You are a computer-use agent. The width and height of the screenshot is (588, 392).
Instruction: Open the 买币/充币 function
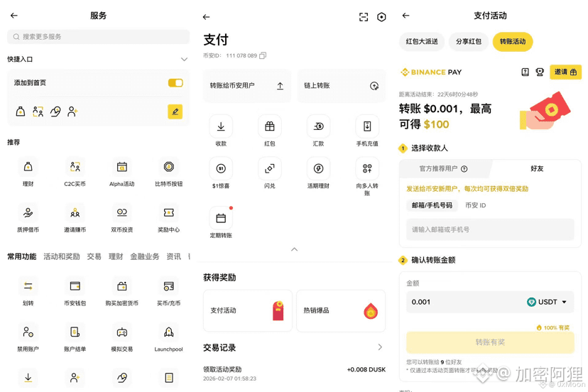[x=169, y=291]
